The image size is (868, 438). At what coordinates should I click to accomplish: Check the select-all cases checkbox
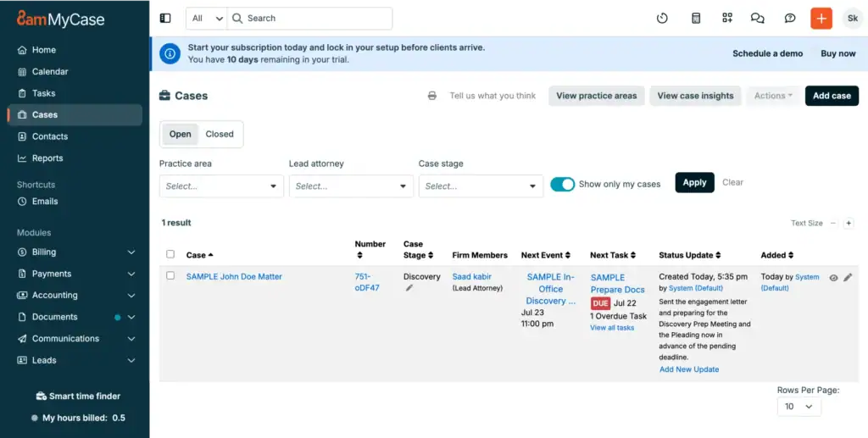pos(170,254)
